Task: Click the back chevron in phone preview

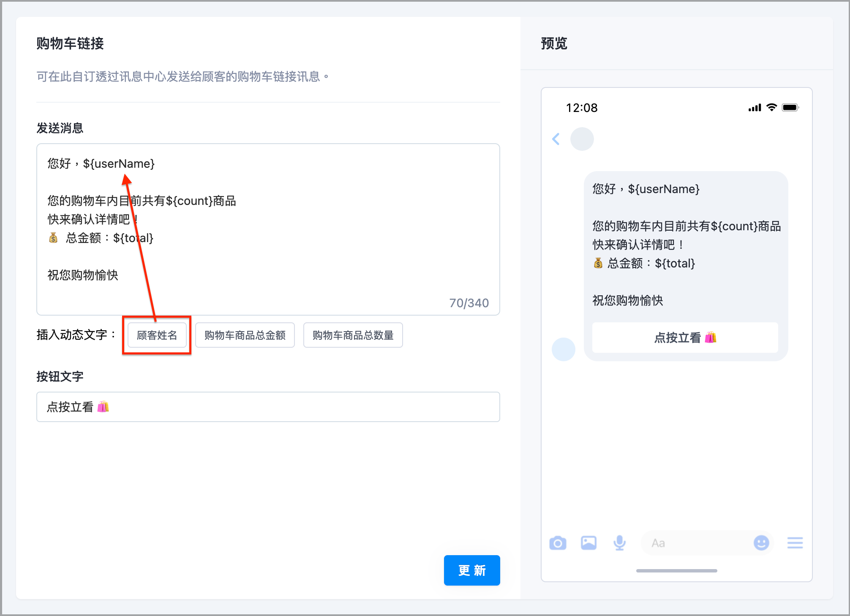Action: [556, 139]
